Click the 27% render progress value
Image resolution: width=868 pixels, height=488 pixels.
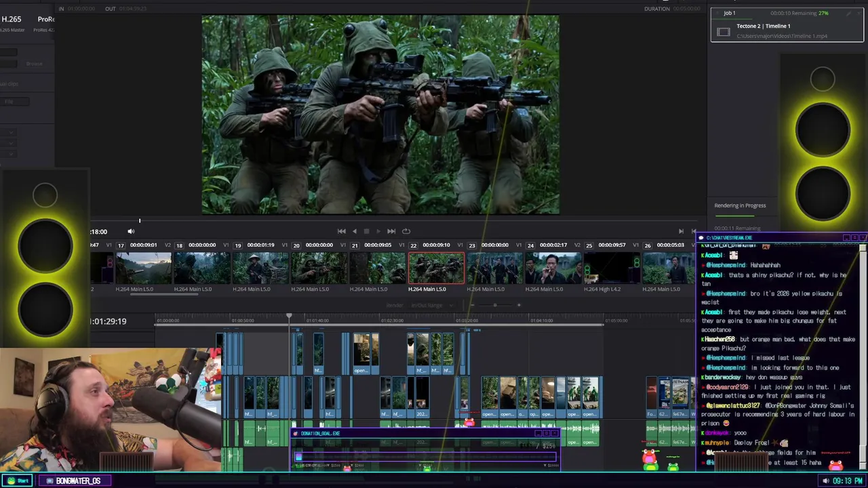(x=823, y=13)
